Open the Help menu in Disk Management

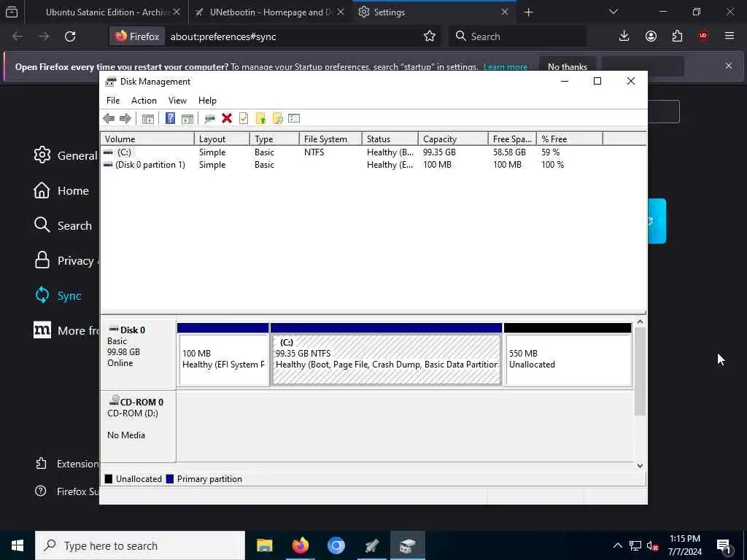point(207,101)
